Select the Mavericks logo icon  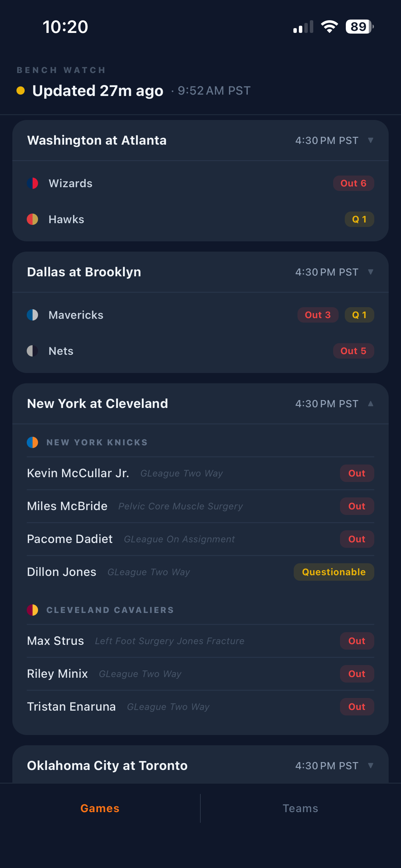(33, 315)
